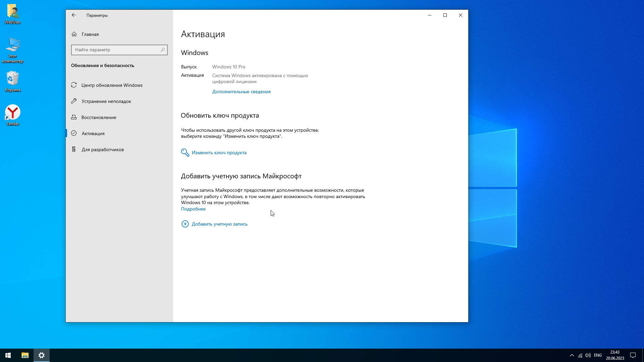Click Добавить учетную запись
This screenshot has height=362, width=644.
pos(219,224)
